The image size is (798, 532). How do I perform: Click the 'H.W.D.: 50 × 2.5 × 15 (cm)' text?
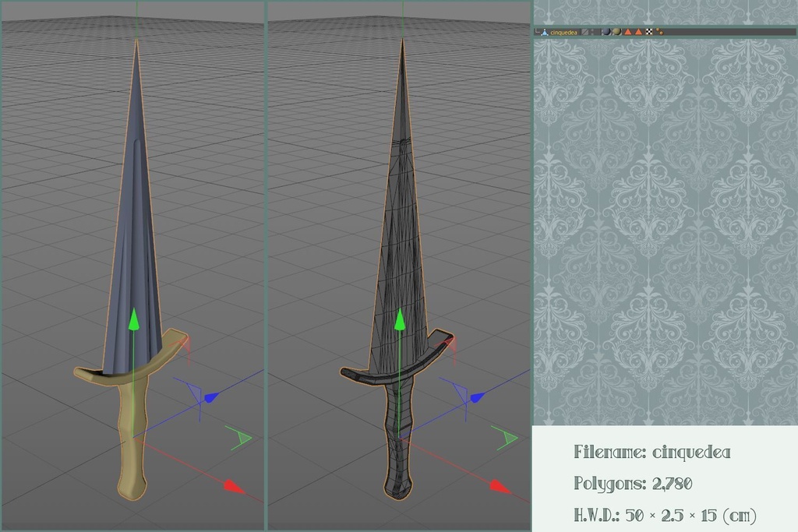[x=666, y=515]
